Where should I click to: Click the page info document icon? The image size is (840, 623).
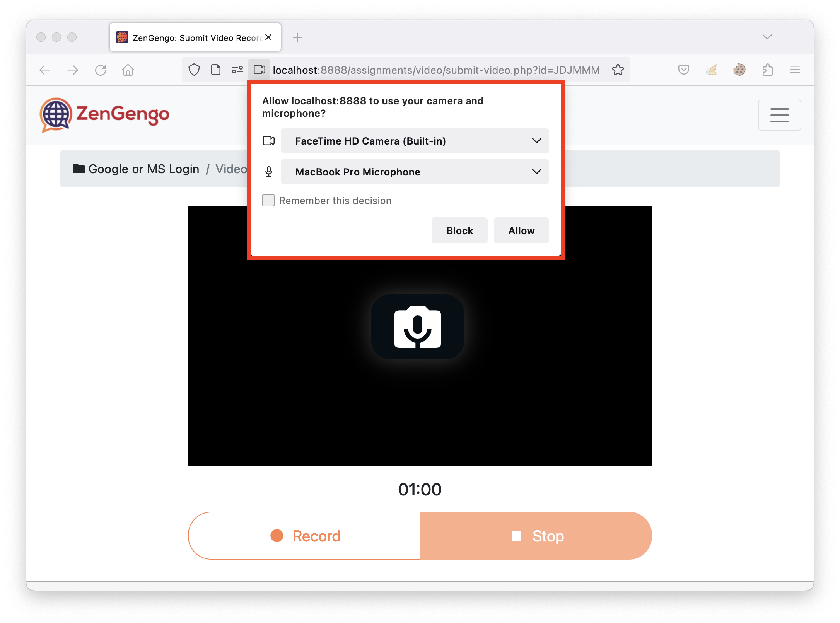[x=216, y=70]
